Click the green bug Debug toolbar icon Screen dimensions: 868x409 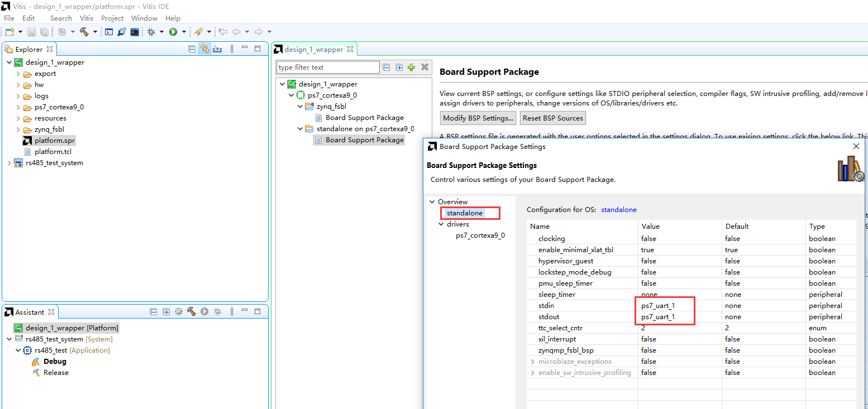coord(151,32)
